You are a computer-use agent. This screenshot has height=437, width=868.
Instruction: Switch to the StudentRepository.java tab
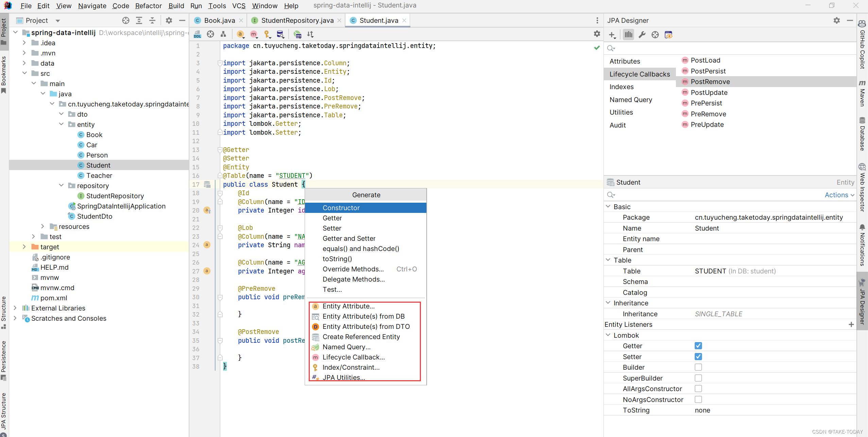click(x=297, y=20)
